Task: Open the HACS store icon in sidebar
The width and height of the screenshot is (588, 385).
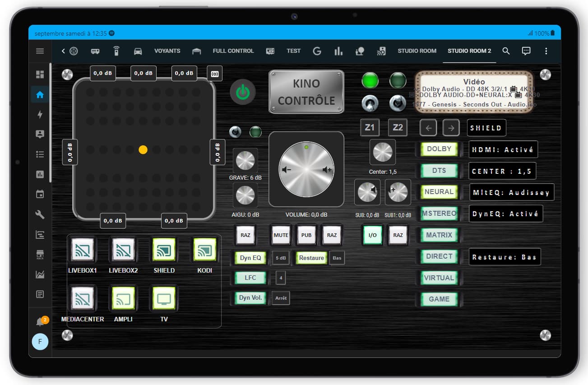Action: pos(40,255)
